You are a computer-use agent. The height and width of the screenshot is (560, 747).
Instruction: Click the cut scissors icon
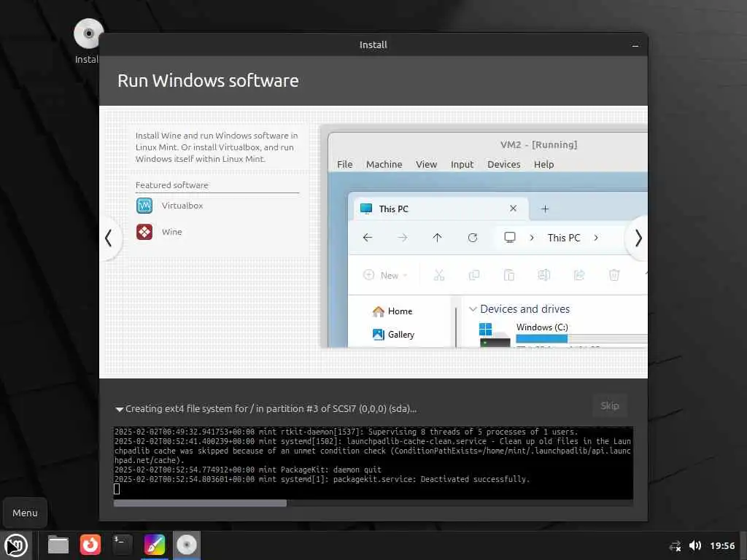[x=438, y=275]
